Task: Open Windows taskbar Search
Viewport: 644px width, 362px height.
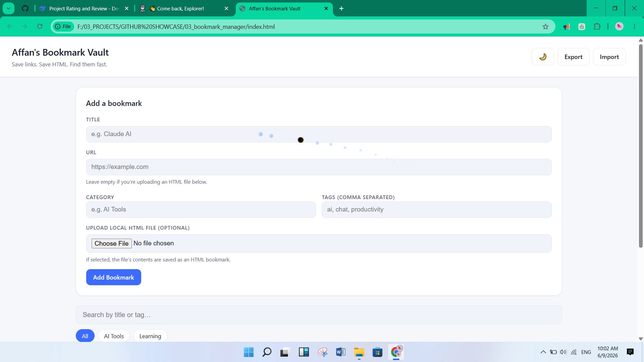Action: 267,352
